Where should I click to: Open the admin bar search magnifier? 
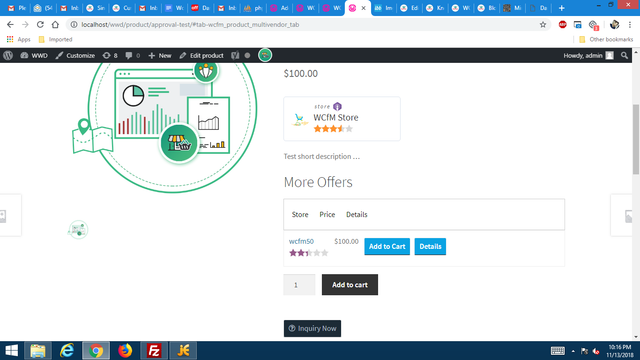(x=624, y=56)
